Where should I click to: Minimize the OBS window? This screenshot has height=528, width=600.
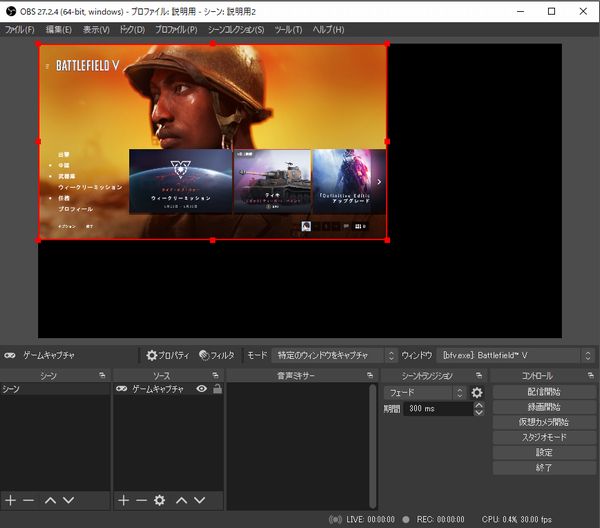point(520,11)
